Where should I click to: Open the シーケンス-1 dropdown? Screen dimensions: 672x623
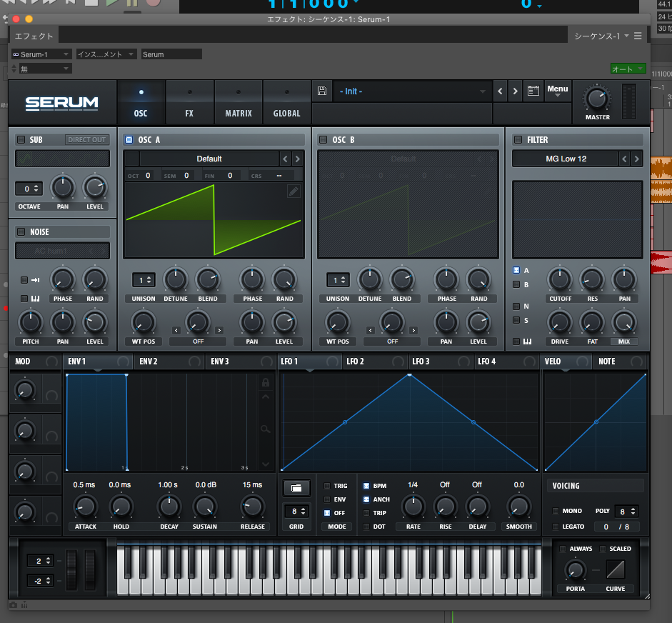tap(602, 36)
